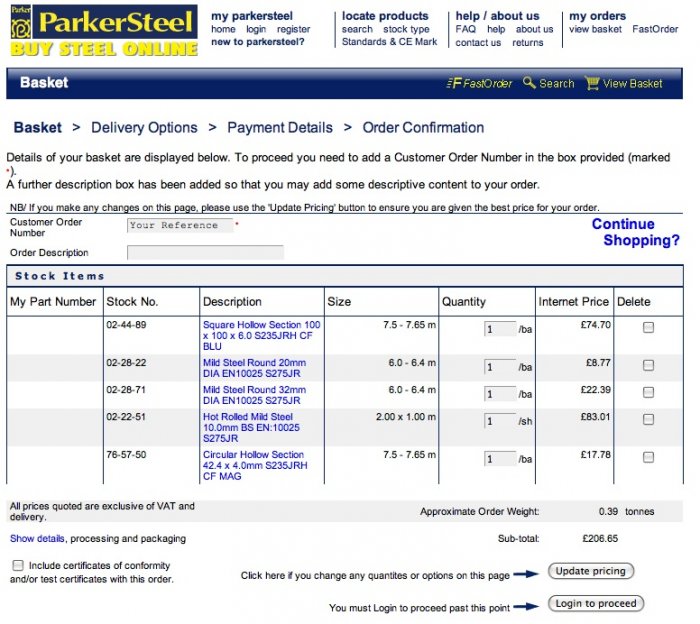Open the about us link
The width and height of the screenshot is (700, 624).
tap(534, 29)
